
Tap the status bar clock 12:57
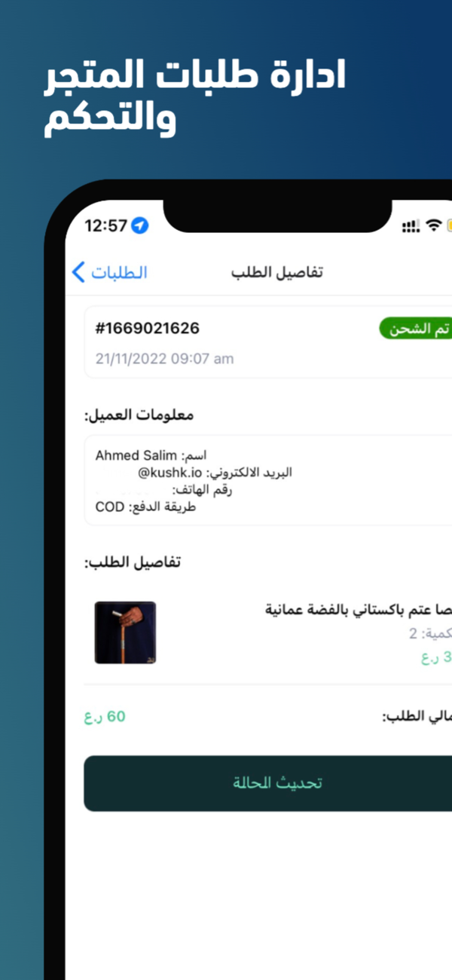pyautogui.click(x=105, y=225)
